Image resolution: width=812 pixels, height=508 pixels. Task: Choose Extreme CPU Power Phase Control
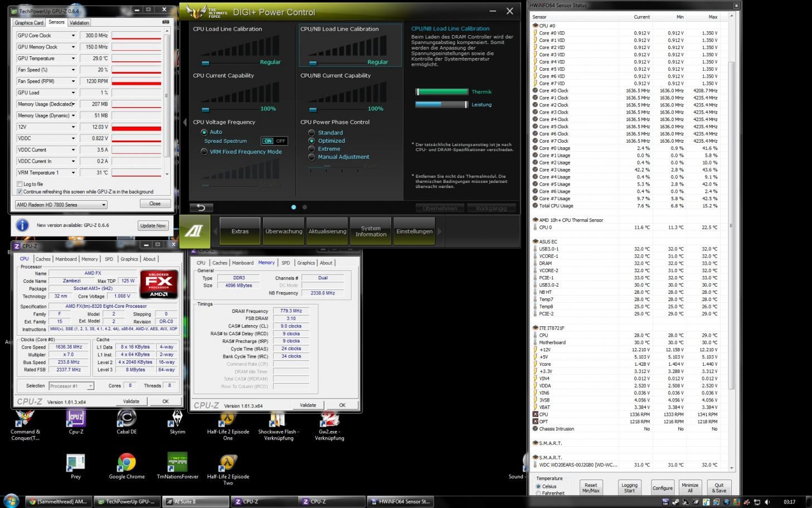[312, 149]
